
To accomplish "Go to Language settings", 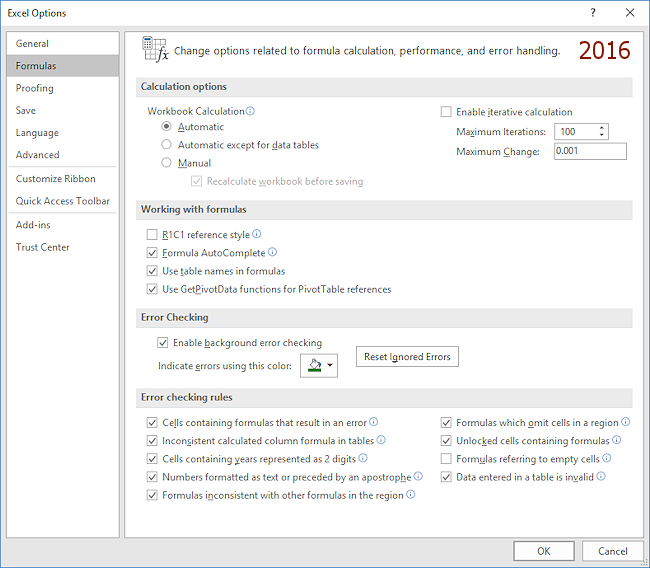I will click(63, 133).
